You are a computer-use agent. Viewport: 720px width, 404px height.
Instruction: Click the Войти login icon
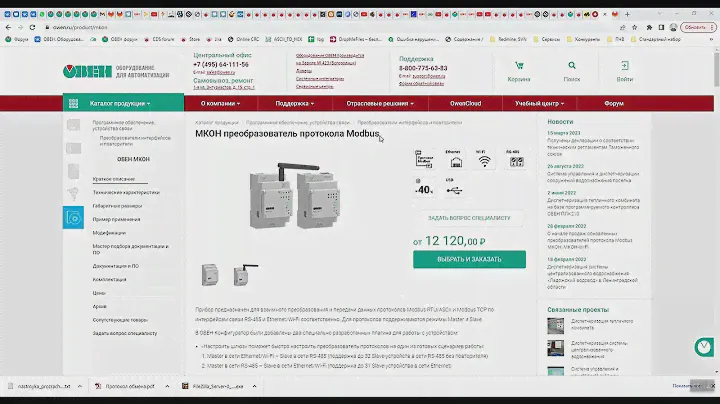click(624, 70)
